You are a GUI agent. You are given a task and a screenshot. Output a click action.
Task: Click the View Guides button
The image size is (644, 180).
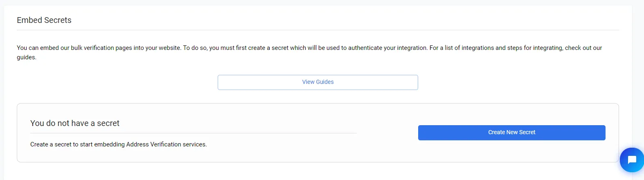tap(317, 82)
